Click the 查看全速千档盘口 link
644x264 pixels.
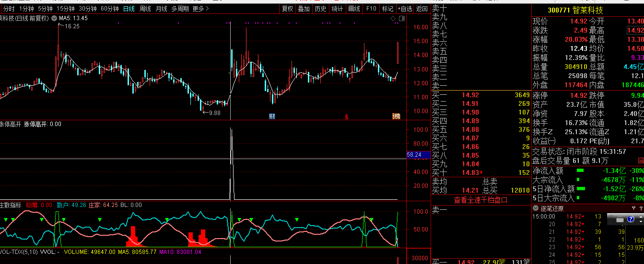(480, 200)
